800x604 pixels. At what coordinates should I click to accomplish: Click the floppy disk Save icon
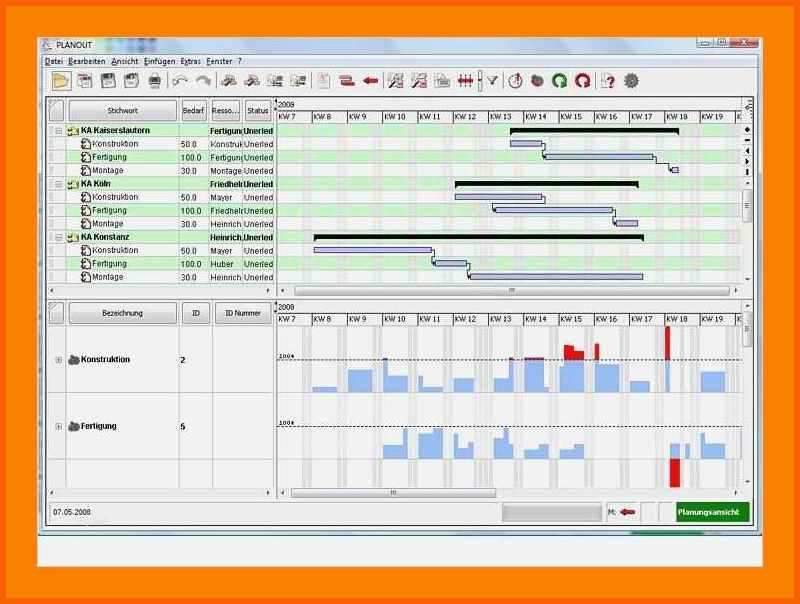point(108,81)
